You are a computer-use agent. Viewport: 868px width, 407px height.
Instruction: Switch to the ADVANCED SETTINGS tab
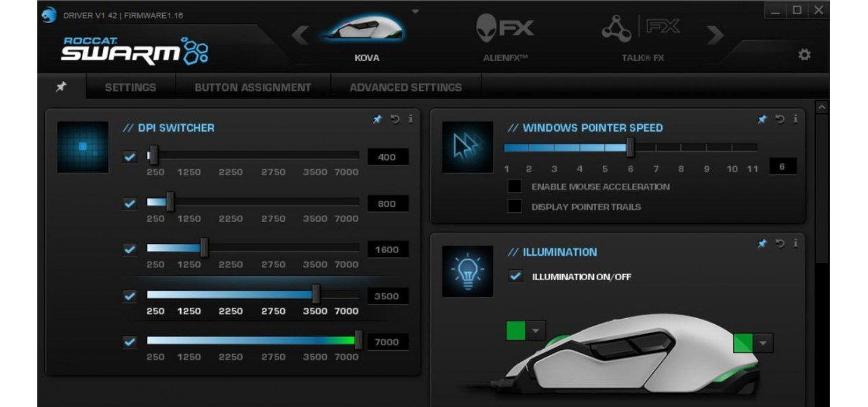pos(406,87)
